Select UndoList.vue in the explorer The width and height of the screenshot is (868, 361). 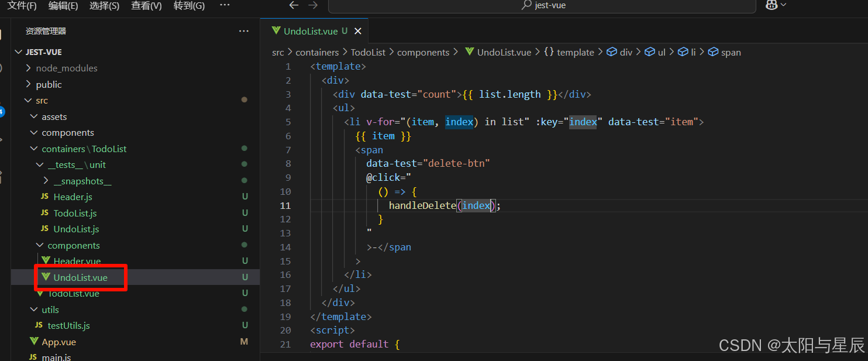135,277
